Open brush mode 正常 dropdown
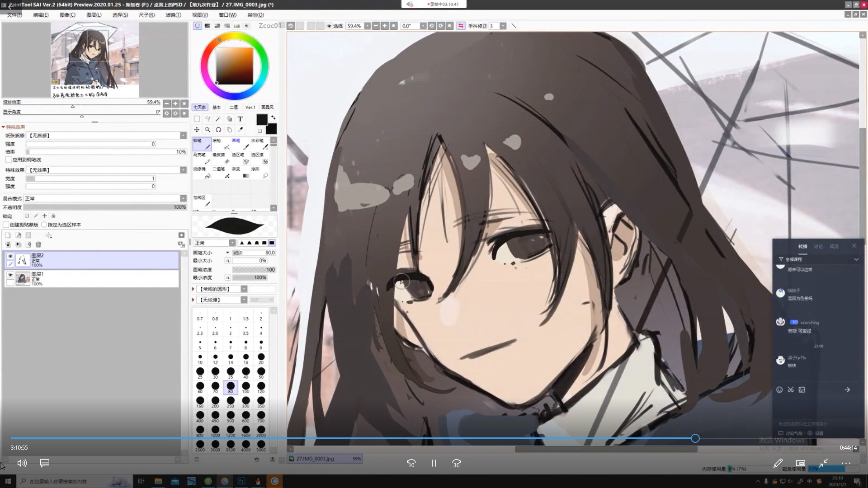 point(232,243)
